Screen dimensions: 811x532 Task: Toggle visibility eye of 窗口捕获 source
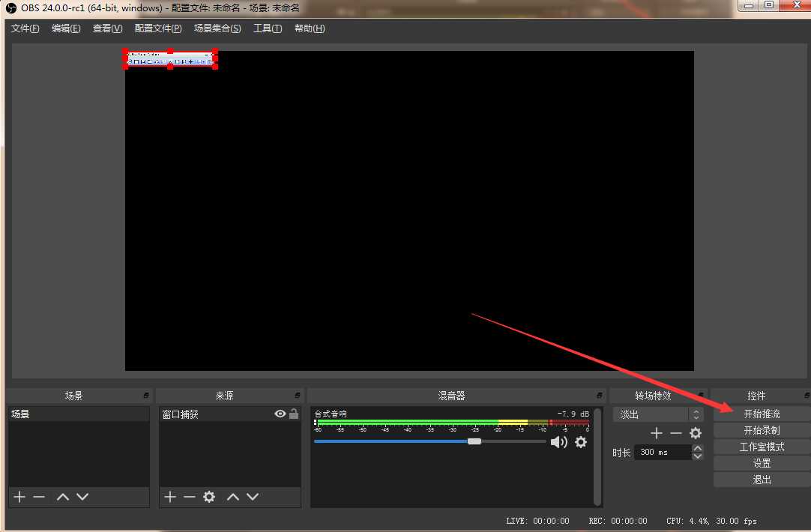(280, 414)
